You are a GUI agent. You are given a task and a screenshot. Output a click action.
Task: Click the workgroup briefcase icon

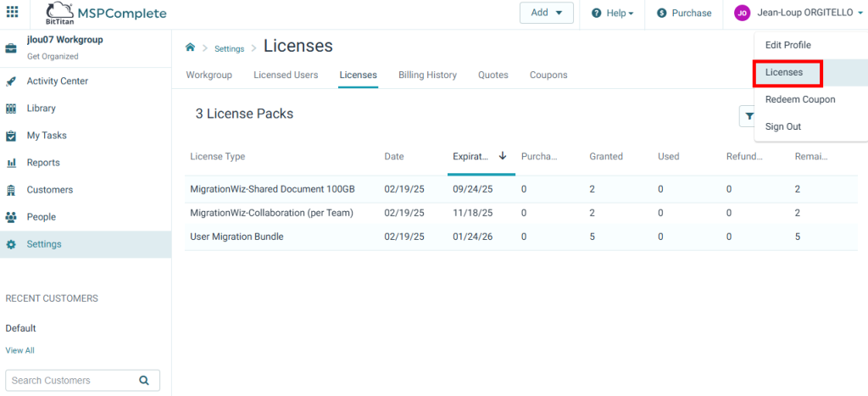(11, 48)
